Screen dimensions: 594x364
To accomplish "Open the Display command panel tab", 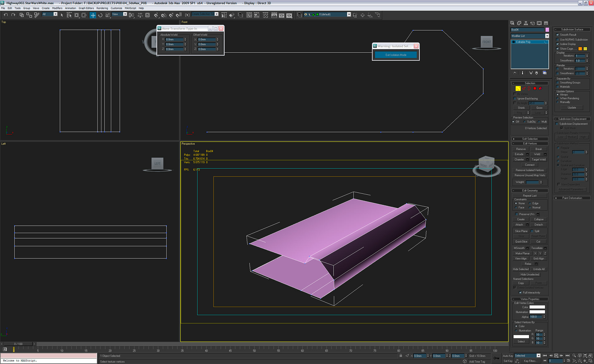I will click(x=539, y=23).
